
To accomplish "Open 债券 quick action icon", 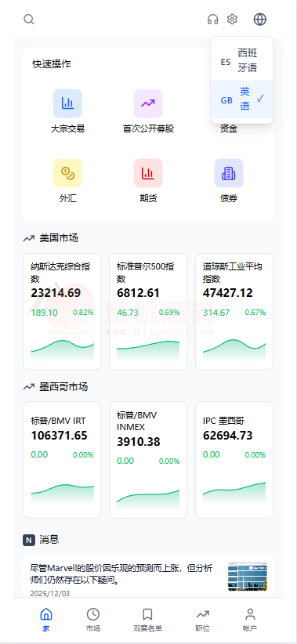I will (x=229, y=173).
